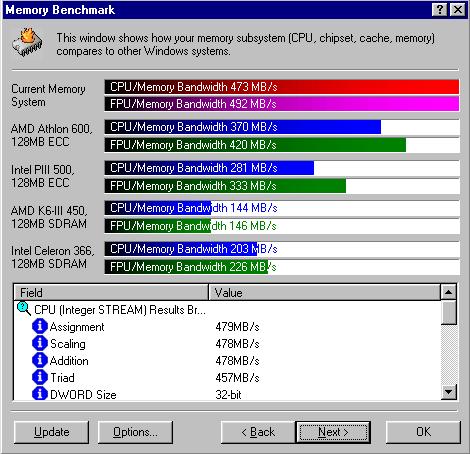
Task: Click the magnifier icon beside CPU Integer STREAM
Action: pyautogui.click(x=24, y=309)
